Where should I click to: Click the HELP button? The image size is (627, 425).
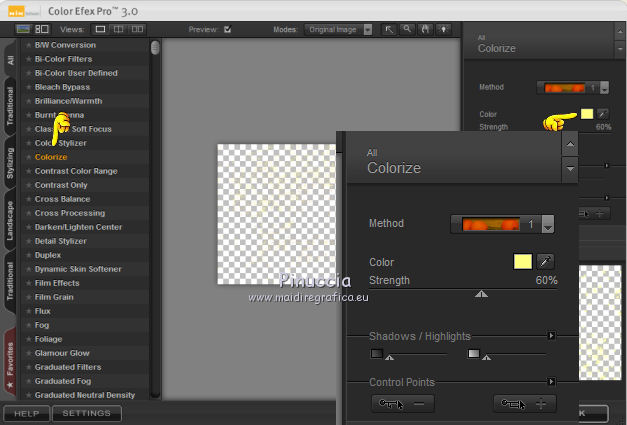pos(26,413)
